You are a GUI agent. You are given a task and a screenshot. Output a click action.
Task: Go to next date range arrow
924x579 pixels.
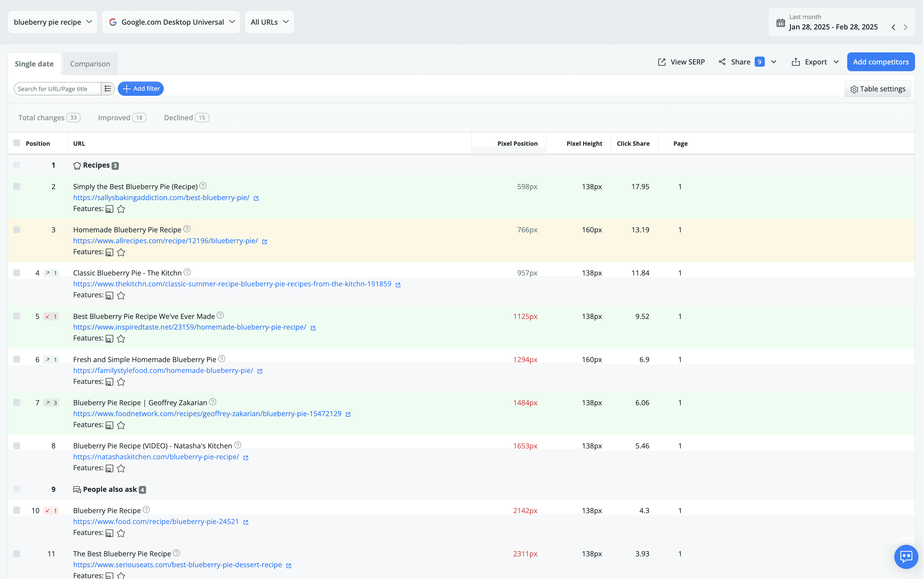(905, 27)
